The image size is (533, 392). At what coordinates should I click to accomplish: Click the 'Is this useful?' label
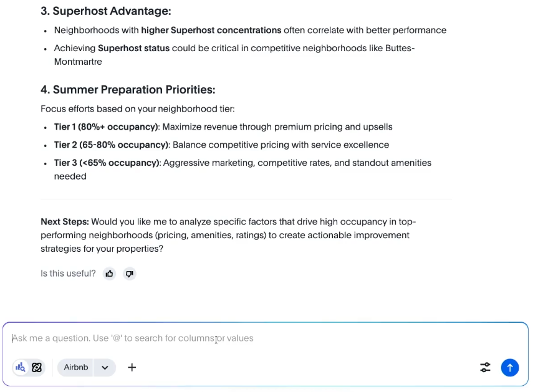point(68,274)
